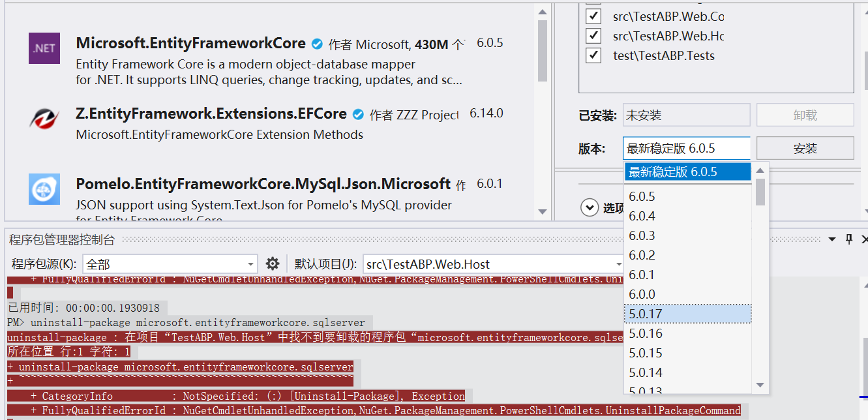Click verified badge next to Microsoft.EntityFrameworkCore
Image resolution: width=868 pixels, height=420 pixels.
click(x=317, y=44)
